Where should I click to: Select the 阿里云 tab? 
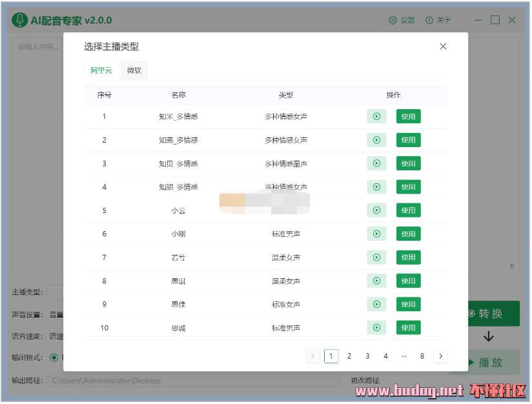point(101,70)
